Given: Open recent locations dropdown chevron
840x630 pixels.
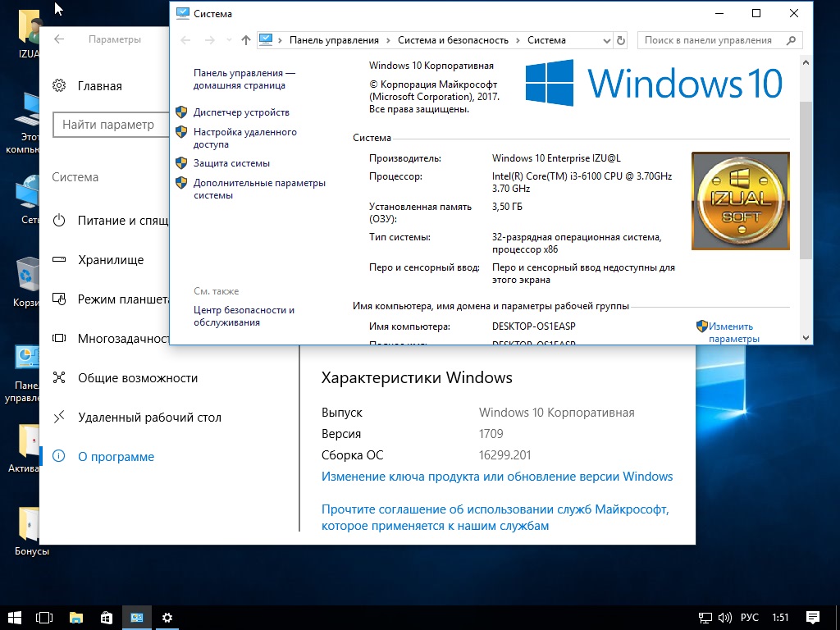Looking at the screenshot, I should click(230, 40).
